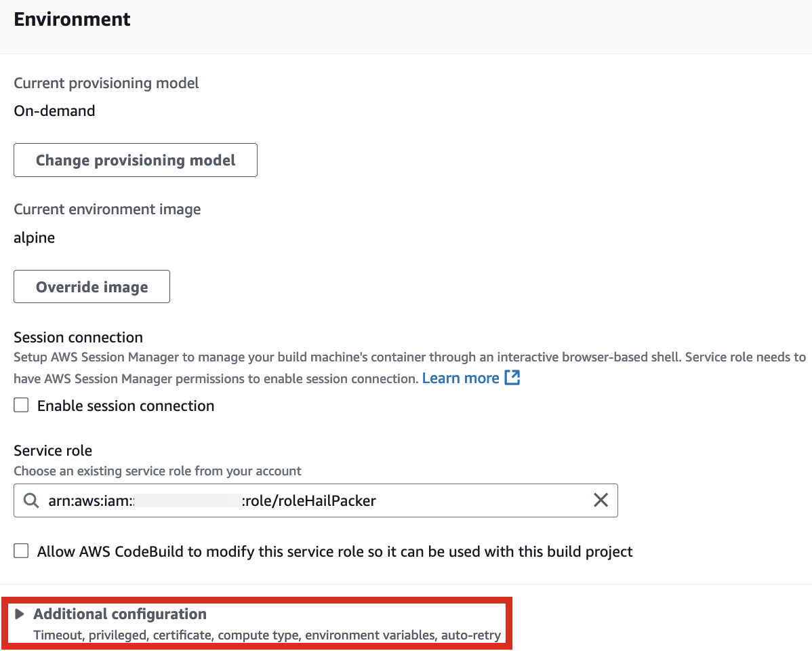This screenshot has width=812, height=651.
Task: Click the Environment section heading
Action: point(72,19)
